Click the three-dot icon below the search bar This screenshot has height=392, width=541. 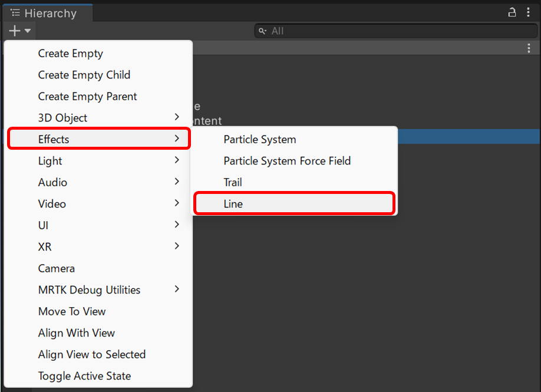(529, 48)
